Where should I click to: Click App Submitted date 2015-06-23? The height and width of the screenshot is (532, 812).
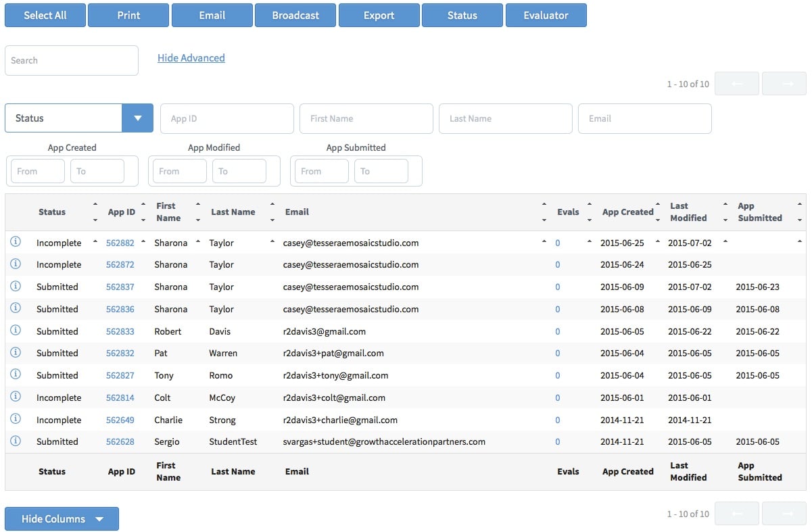point(758,287)
